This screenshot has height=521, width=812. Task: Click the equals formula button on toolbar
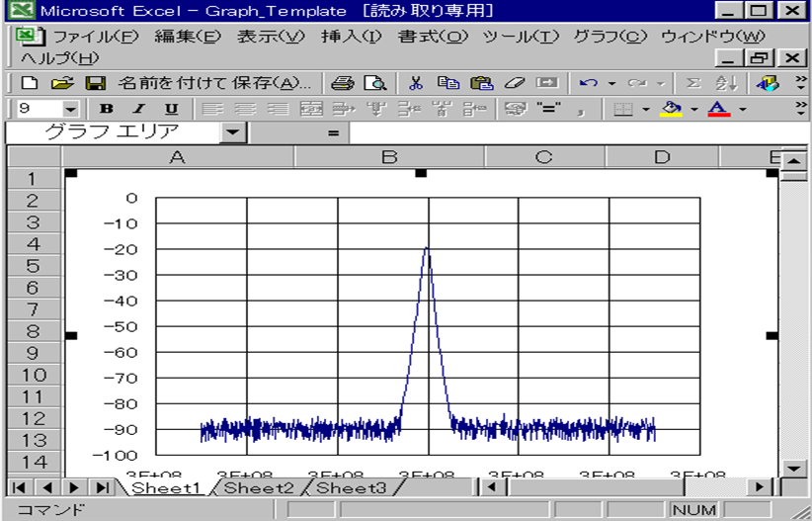(x=548, y=109)
